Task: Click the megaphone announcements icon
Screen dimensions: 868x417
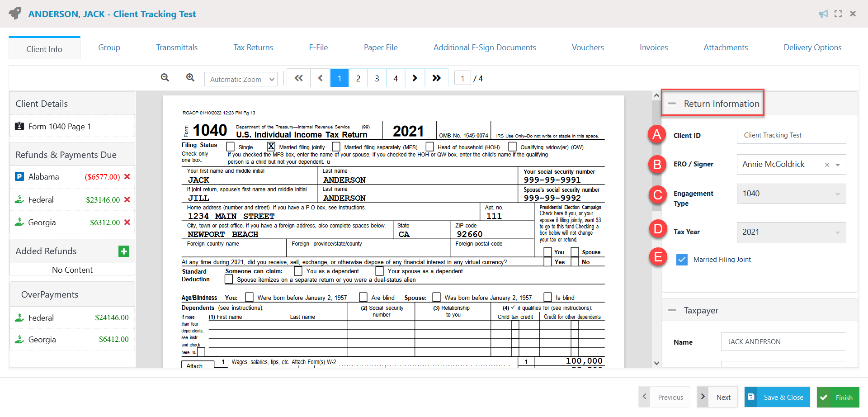Action: 823,14
